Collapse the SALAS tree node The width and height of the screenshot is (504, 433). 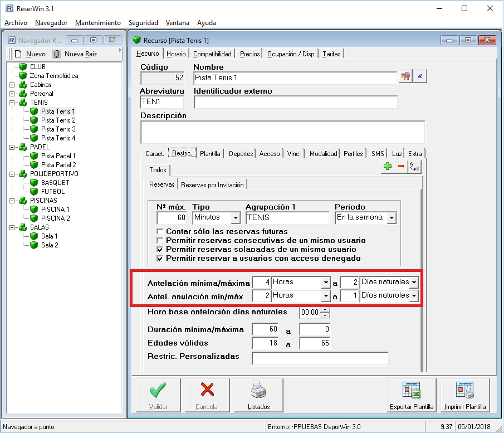[12, 227]
